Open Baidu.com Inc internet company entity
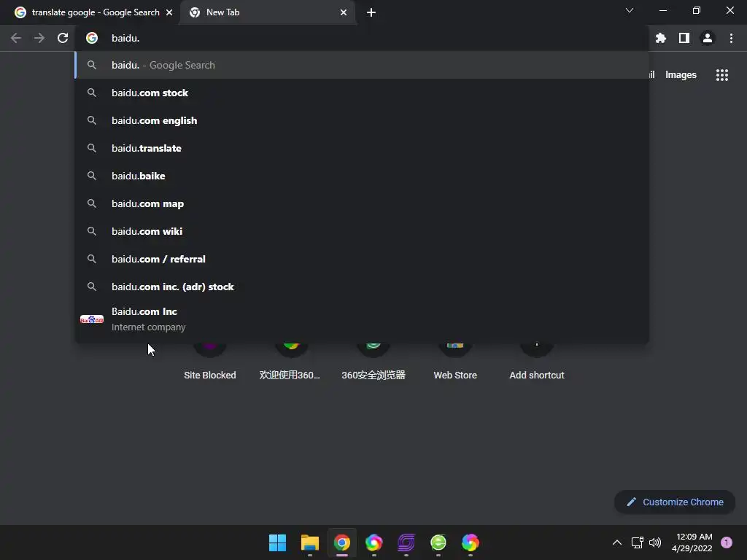 [362, 319]
